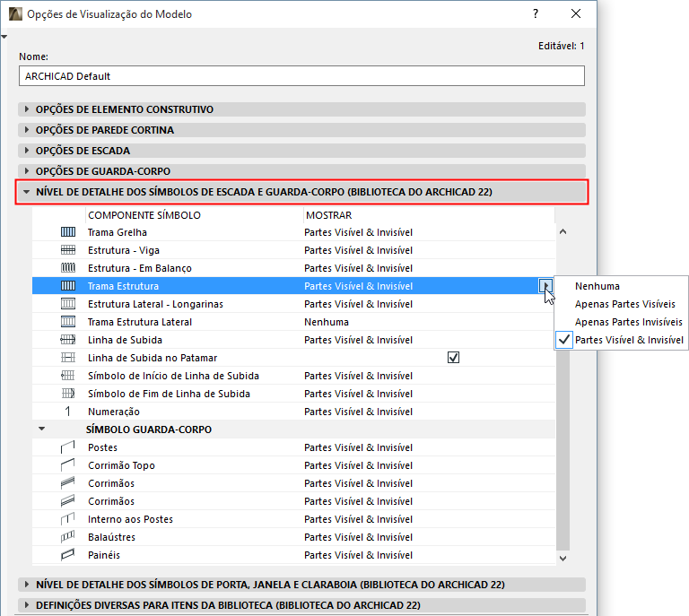The image size is (689, 616).
Task: Select the Estrutura - Em Balanço label
Action: click(x=140, y=268)
